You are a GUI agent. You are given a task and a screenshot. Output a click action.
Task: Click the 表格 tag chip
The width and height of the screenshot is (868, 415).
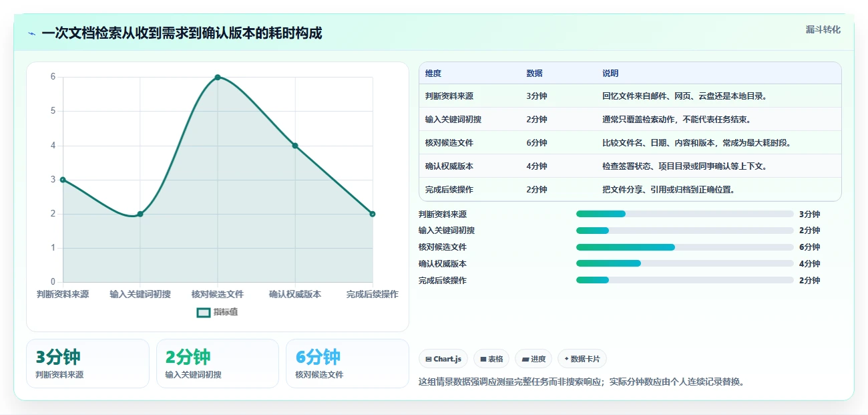point(491,359)
